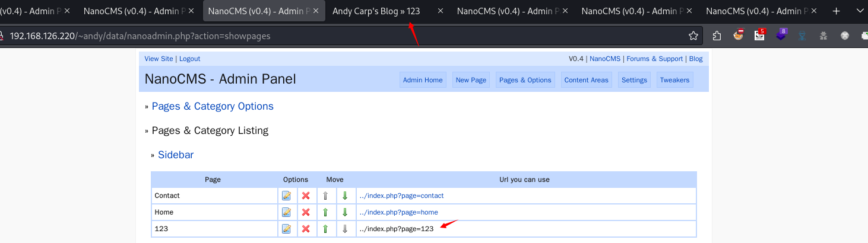Open the FoxyProxy fox extension
868x243 pixels.
(738, 36)
